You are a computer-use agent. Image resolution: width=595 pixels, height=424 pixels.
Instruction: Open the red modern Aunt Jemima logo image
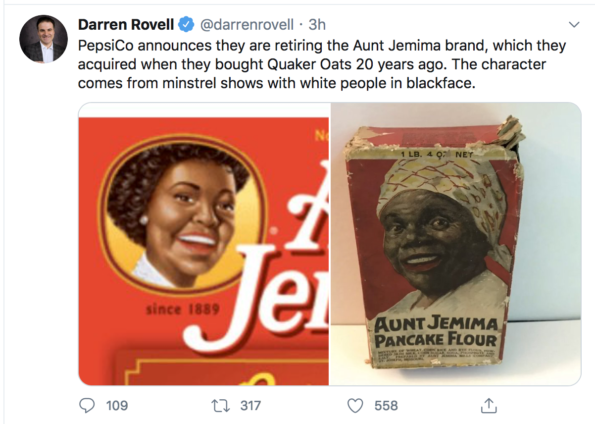click(x=204, y=244)
